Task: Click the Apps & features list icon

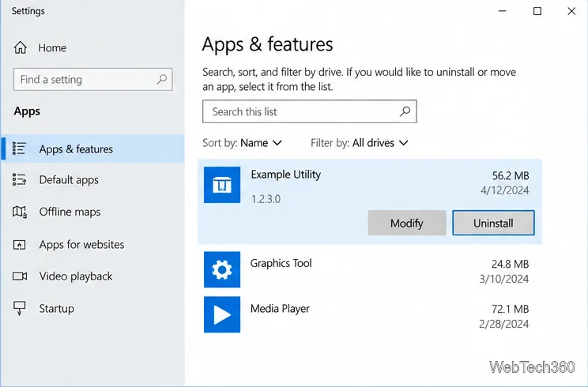Action: tap(19, 148)
